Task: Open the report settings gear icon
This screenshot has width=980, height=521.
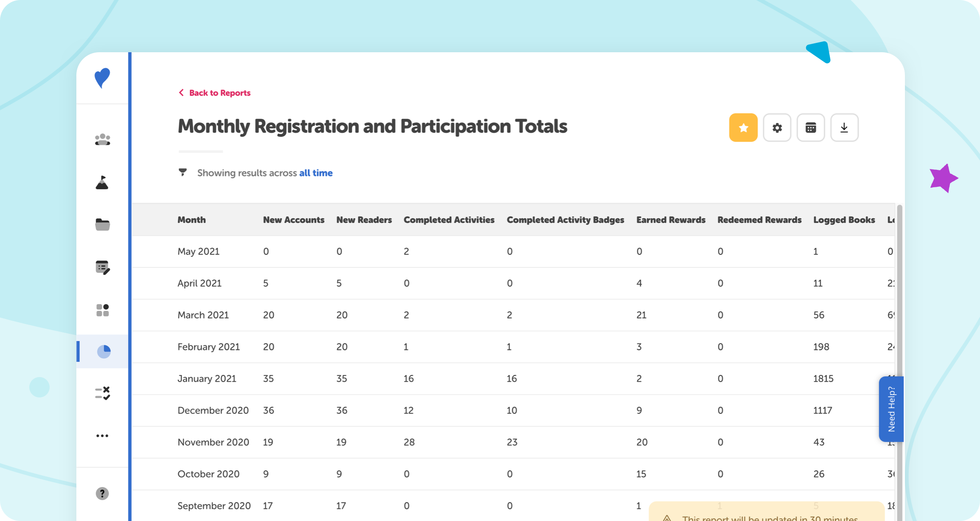Action: coord(777,127)
